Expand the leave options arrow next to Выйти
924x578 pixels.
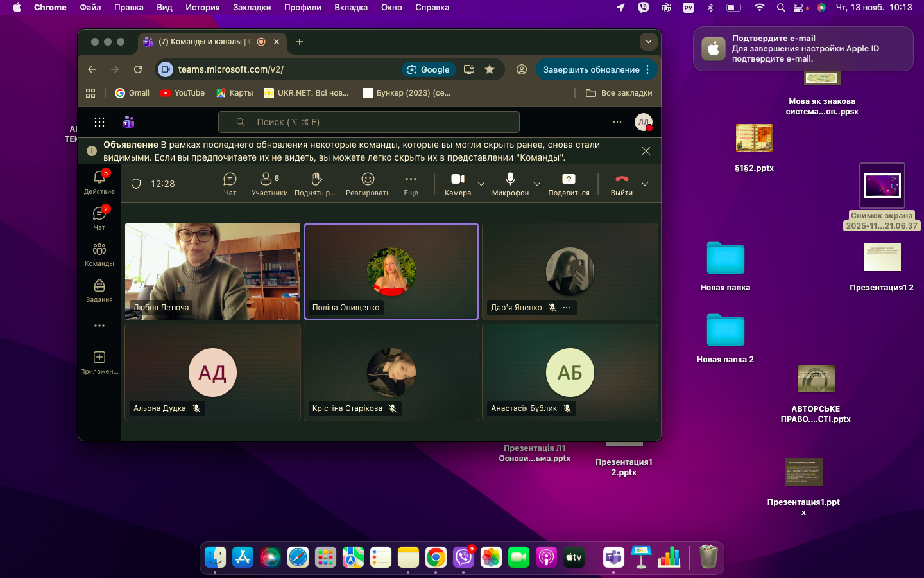(x=645, y=184)
